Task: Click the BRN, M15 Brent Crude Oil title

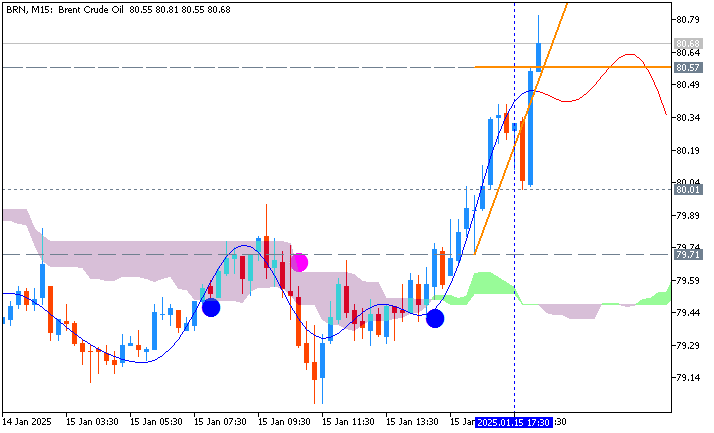Action: [x=65, y=10]
